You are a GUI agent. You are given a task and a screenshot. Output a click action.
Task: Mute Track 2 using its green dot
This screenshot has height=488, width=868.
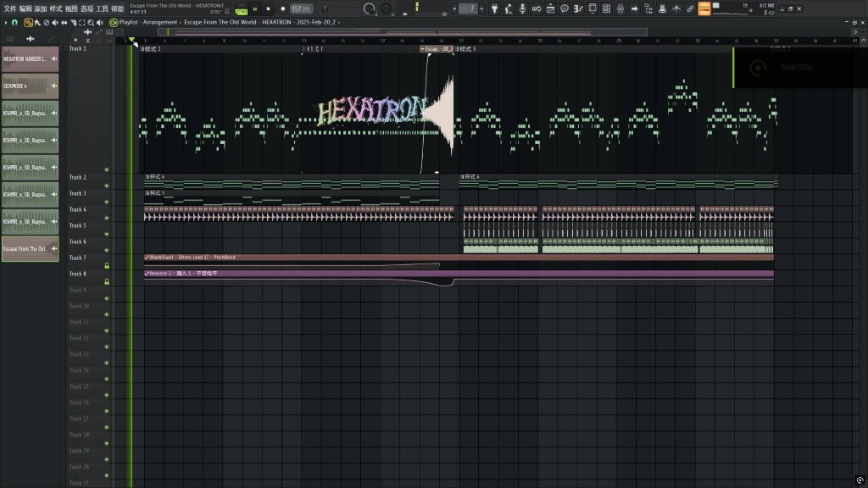106,186
